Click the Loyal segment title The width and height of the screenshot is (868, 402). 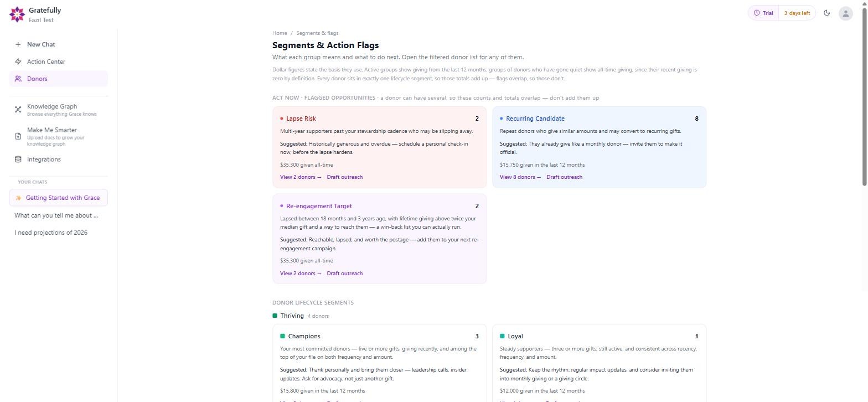[515, 336]
